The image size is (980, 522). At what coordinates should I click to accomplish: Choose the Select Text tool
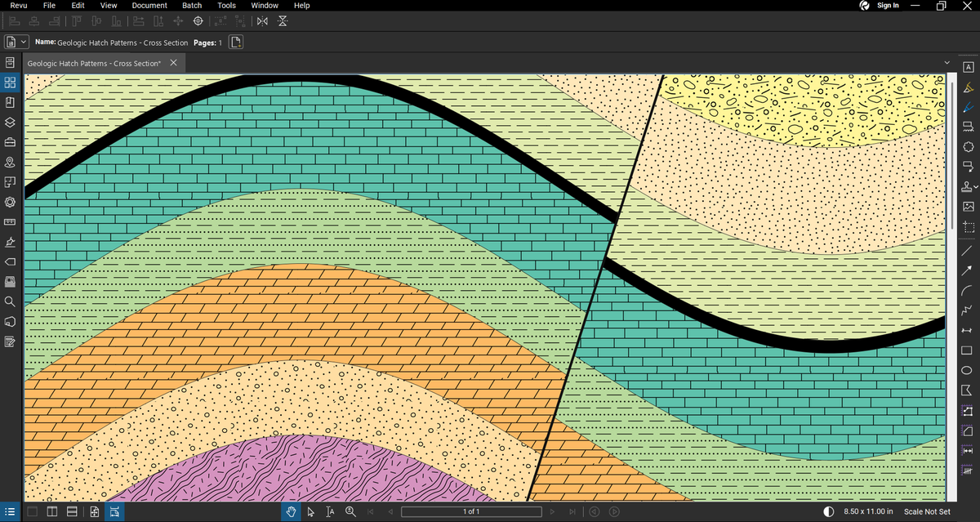point(331,511)
